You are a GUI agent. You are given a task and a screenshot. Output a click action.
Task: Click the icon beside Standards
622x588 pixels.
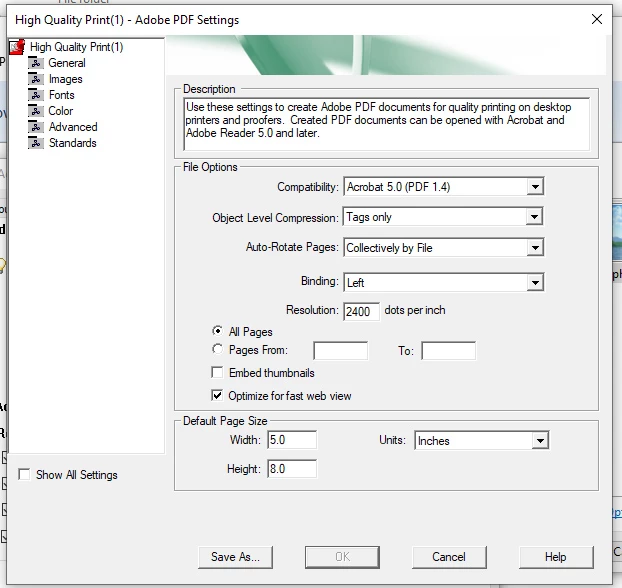click(x=36, y=143)
